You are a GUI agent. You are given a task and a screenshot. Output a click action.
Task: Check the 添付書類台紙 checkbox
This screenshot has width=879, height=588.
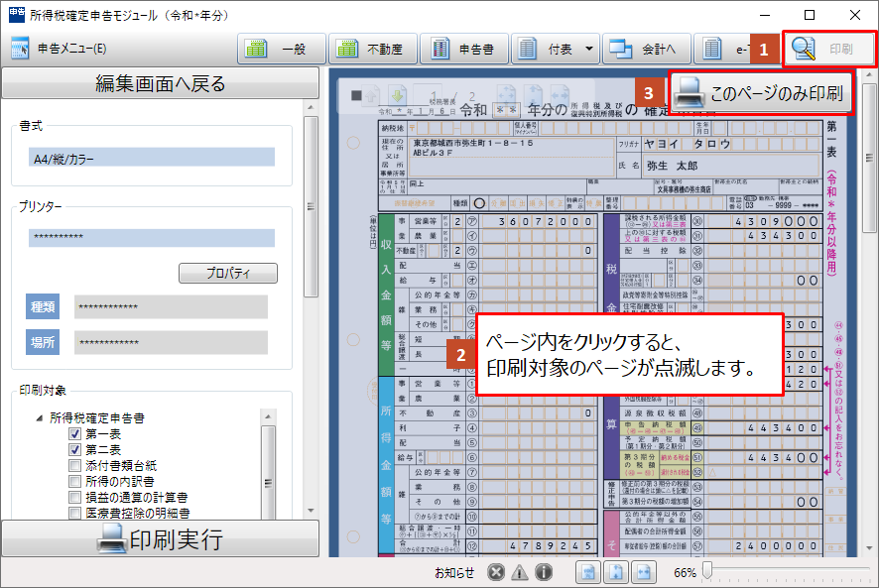tap(74, 465)
